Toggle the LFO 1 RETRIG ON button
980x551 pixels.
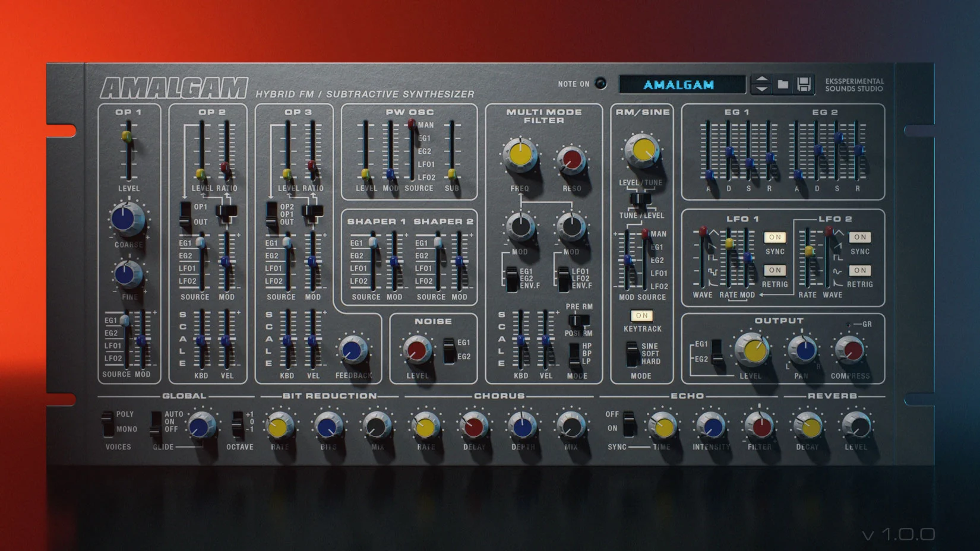[x=774, y=270]
